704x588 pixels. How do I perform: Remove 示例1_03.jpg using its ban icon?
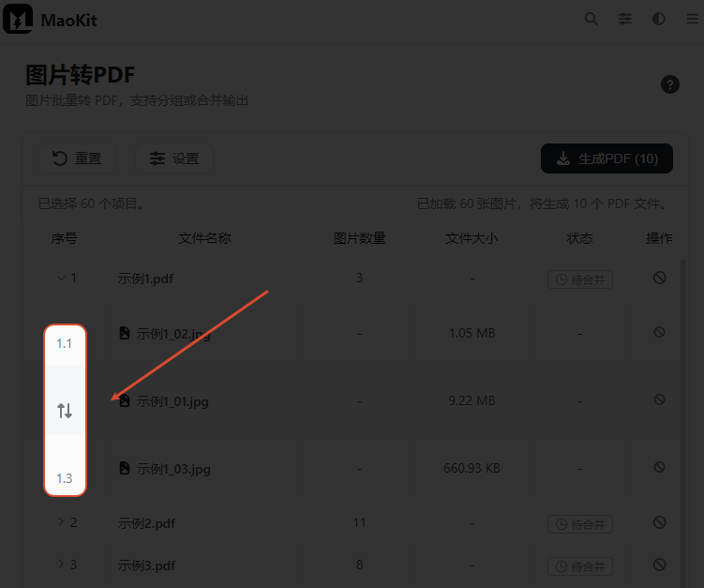pyautogui.click(x=659, y=467)
